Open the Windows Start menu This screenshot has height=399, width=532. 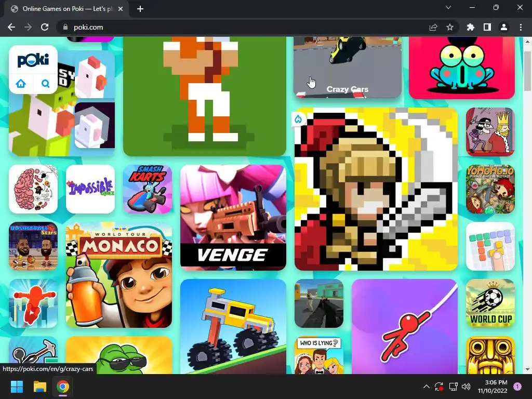click(17, 387)
